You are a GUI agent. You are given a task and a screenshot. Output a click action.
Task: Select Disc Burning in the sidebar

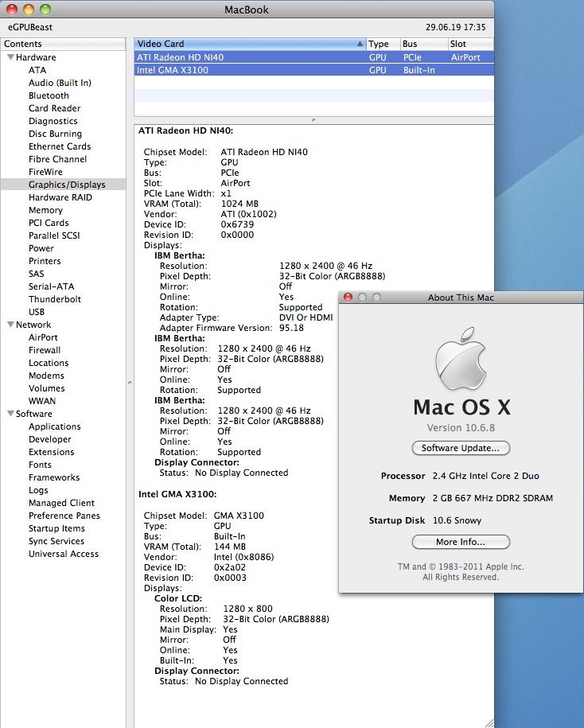[x=55, y=134]
